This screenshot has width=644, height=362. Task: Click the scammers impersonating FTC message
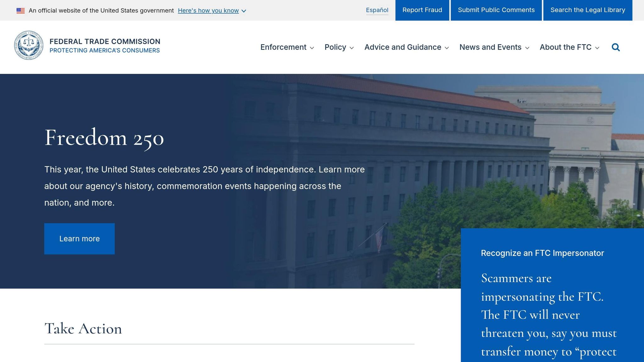click(549, 315)
